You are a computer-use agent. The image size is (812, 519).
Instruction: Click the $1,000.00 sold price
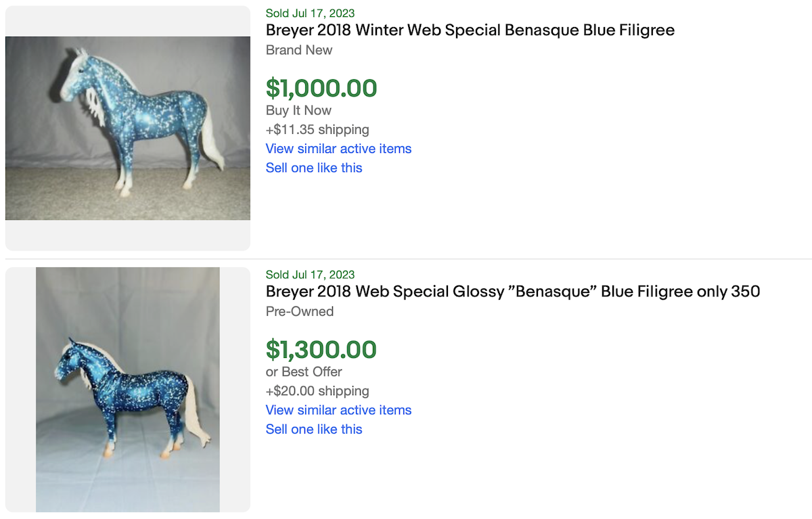click(x=321, y=89)
